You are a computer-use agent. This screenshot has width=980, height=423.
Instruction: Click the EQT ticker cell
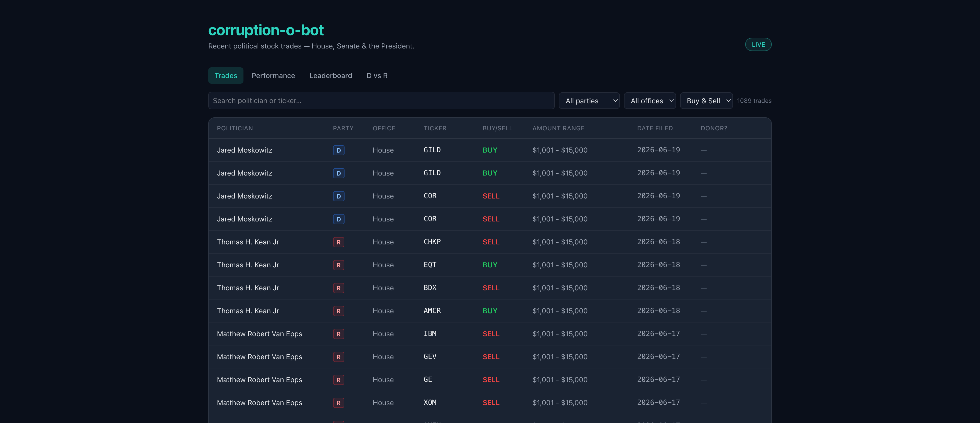coord(430,264)
